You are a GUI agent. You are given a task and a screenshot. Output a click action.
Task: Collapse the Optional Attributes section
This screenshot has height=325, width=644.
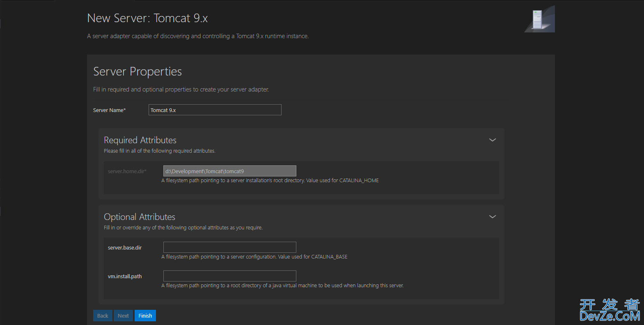pos(493,217)
